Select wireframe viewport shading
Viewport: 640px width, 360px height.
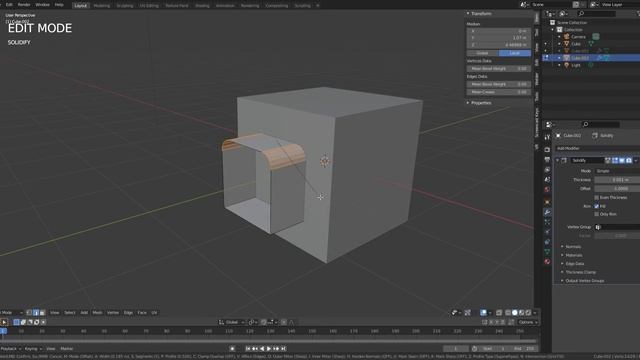point(508,313)
